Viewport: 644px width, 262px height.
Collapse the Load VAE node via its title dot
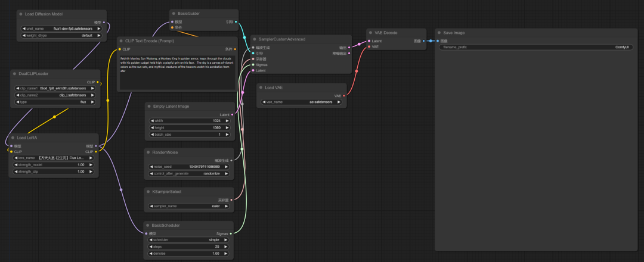click(261, 88)
